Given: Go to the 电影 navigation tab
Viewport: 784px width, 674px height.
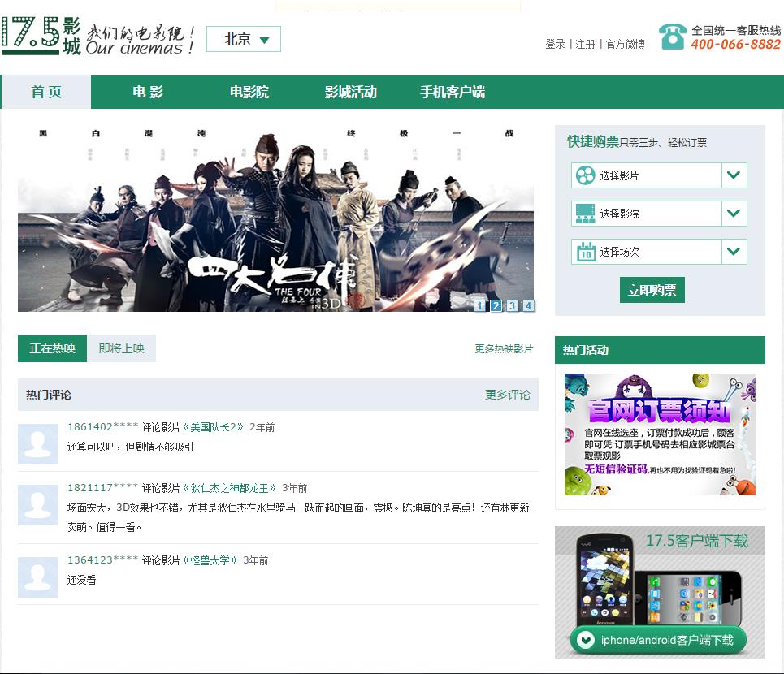Looking at the screenshot, I should coord(148,92).
